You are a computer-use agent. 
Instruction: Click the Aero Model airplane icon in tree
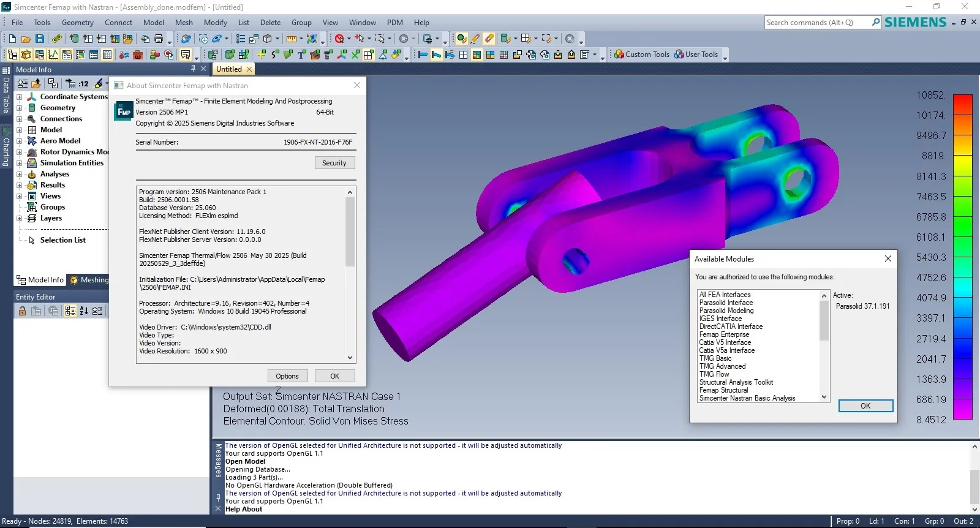(x=32, y=141)
